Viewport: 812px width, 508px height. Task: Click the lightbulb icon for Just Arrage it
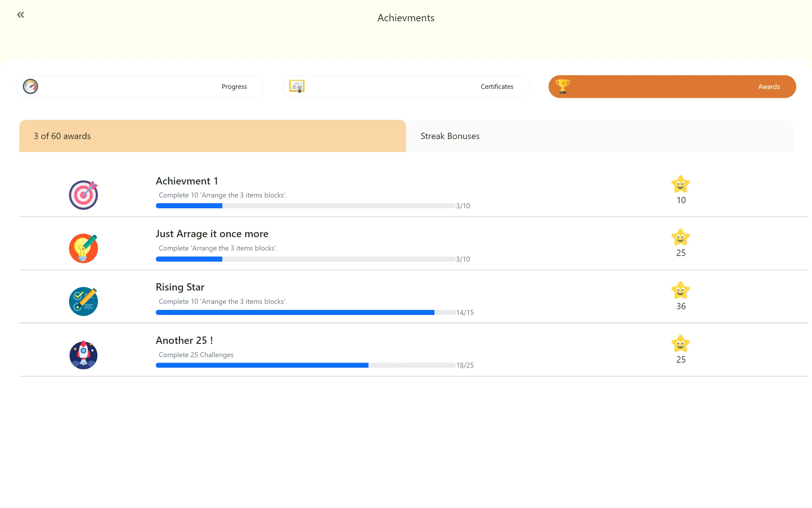pyautogui.click(x=83, y=248)
